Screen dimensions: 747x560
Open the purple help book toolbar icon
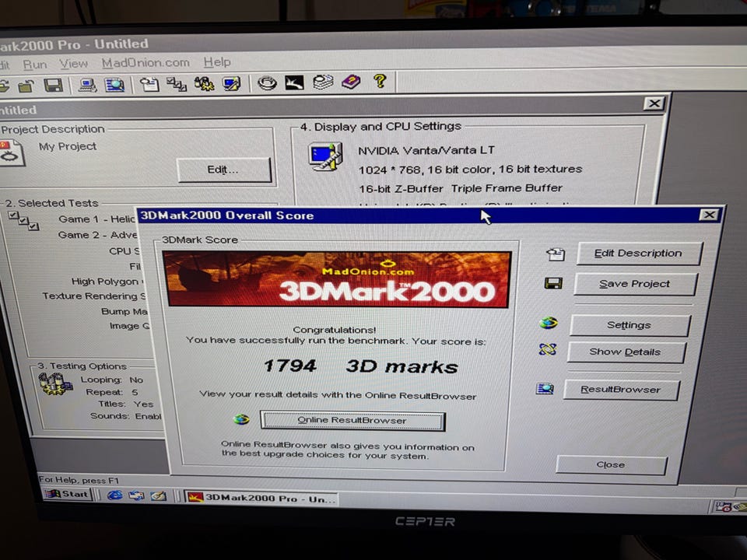coord(351,82)
